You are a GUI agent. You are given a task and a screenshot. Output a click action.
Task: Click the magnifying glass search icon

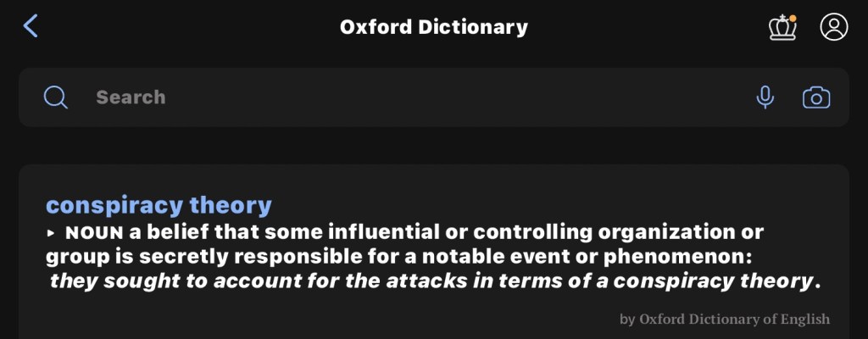[56, 97]
